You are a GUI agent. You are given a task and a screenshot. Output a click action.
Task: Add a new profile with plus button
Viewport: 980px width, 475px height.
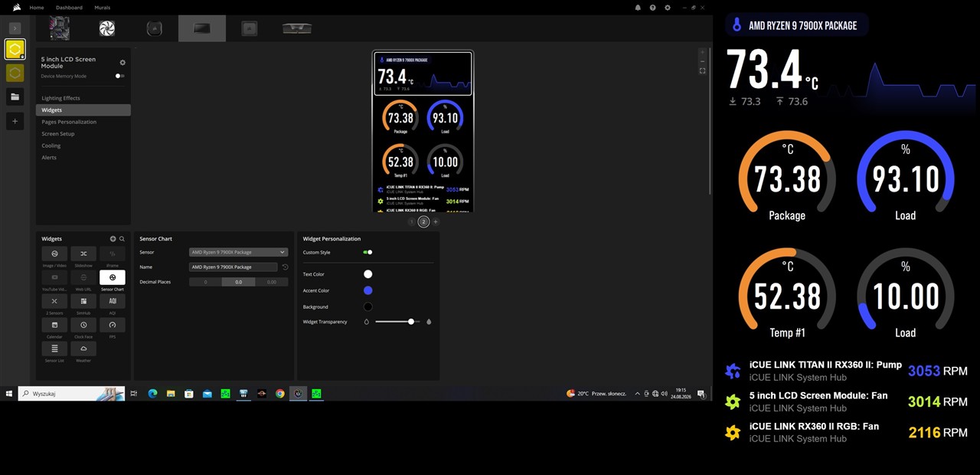tap(15, 121)
